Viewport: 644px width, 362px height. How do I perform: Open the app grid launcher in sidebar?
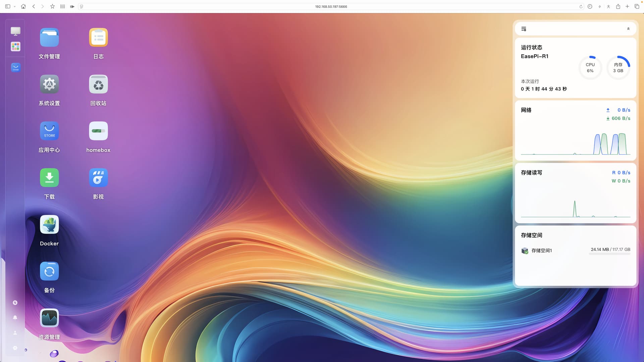click(x=15, y=47)
